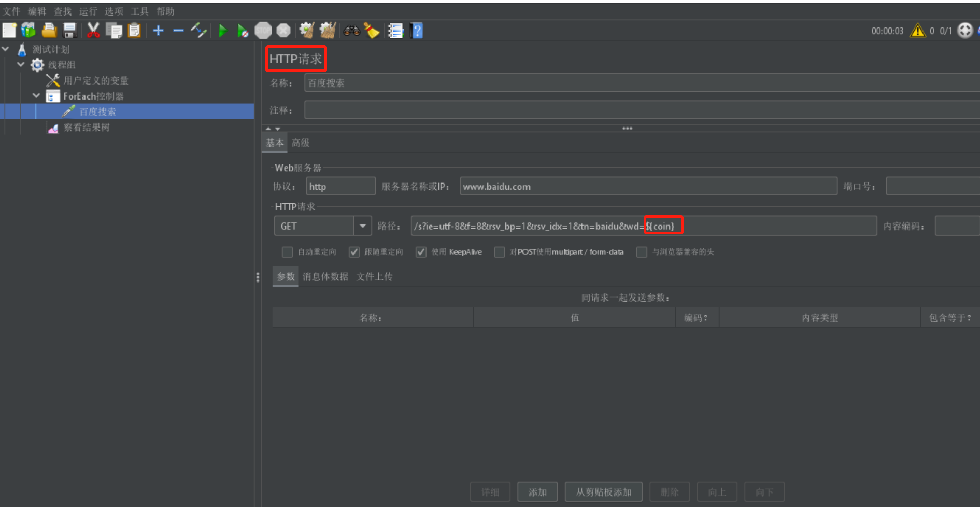Image resolution: width=980 pixels, height=507 pixels.
Task: Collapse the ForEach控制器 tree node
Action: [x=36, y=96]
